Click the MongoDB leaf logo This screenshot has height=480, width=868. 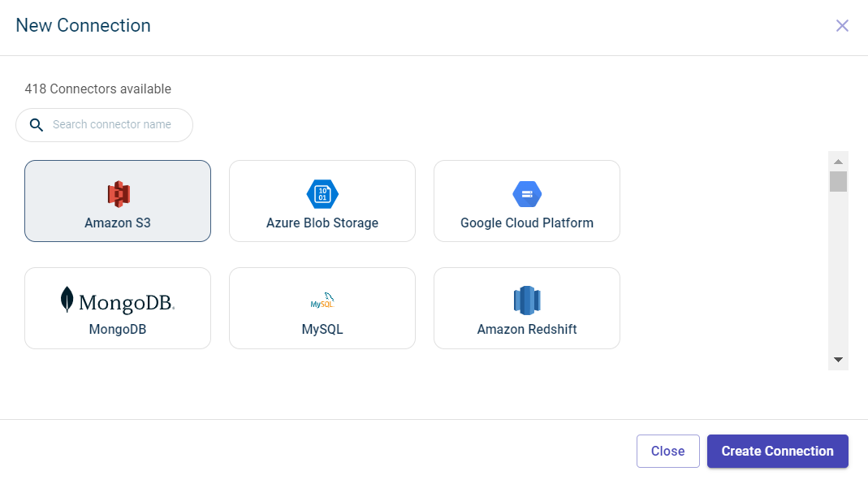coord(67,300)
